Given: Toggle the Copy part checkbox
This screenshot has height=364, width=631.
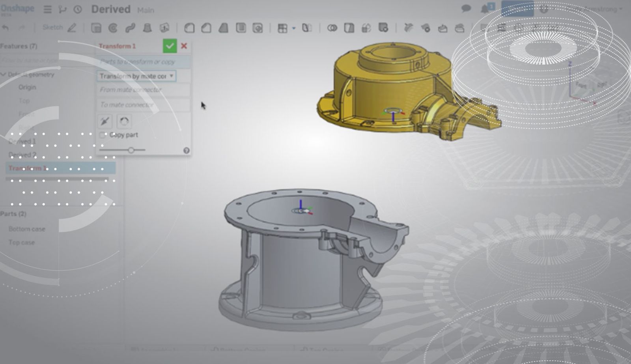Looking at the screenshot, I should pos(103,135).
